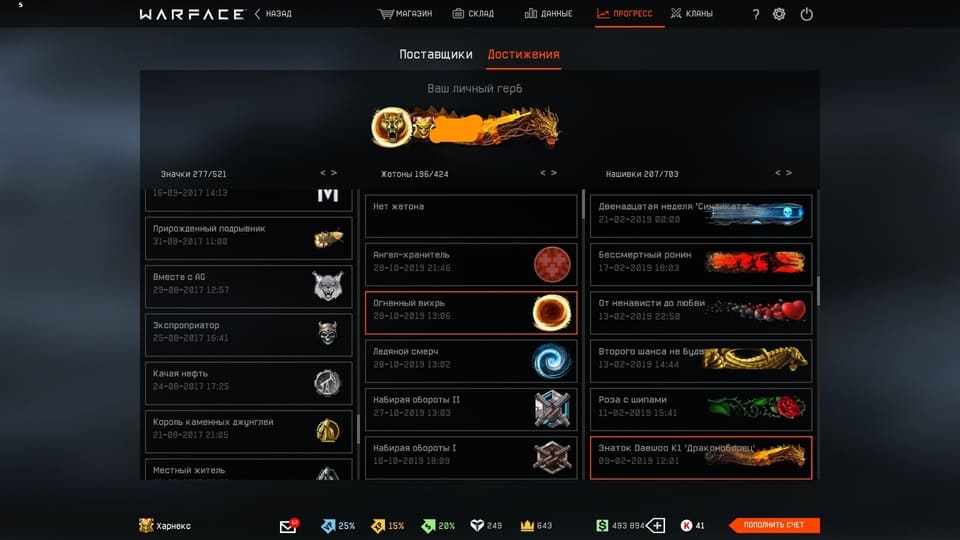
Task: Click the crown currency icon near 643
Action: [x=527, y=525]
